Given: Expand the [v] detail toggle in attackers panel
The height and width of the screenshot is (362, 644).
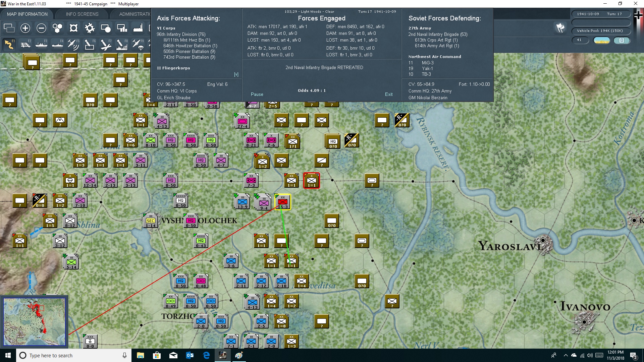Looking at the screenshot, I should [236, 74].
